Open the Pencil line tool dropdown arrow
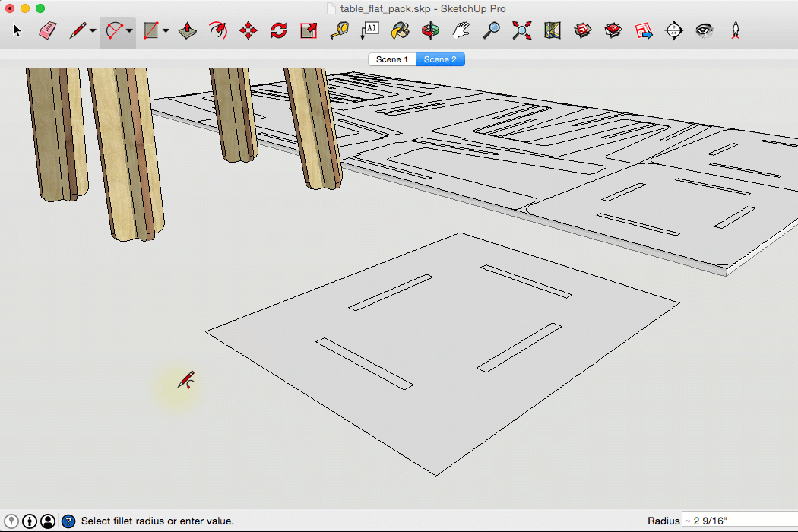This screenshot has height=532, width=798. pos(93,31)
